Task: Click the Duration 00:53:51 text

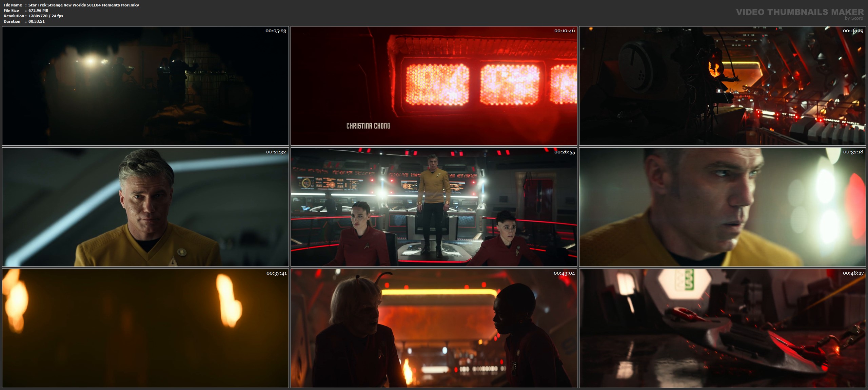Action: click(x=37, y=21)
